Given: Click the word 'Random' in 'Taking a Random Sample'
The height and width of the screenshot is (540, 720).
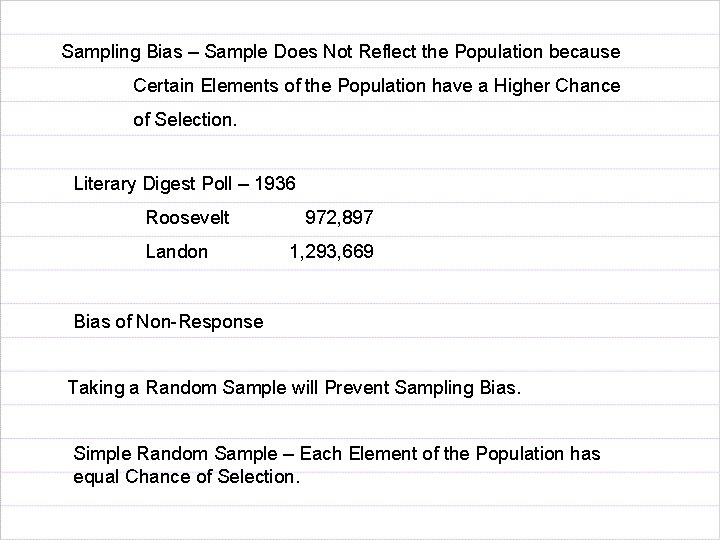Looking at the screenshot, I should tap(181, 388).
